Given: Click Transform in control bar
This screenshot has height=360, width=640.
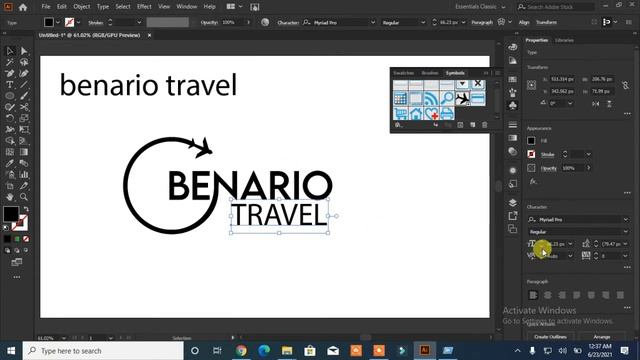Looking at the screenshot, I should click(x=546, y=22).
